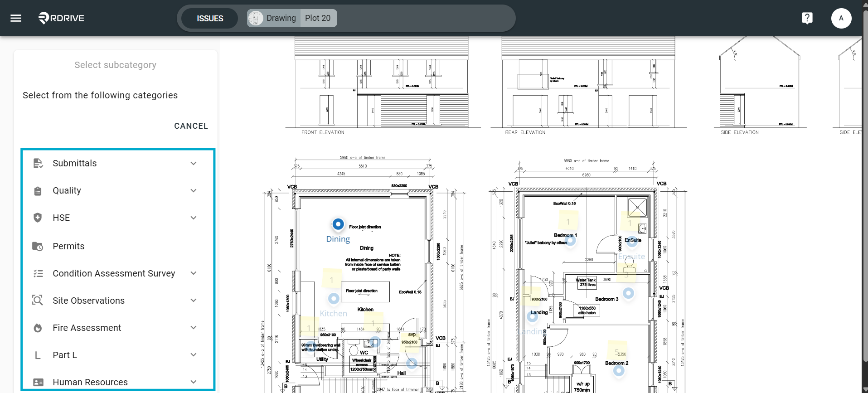Click the Submittals document icon
This screenshot has width=868, height=393.
pos(38,163)
